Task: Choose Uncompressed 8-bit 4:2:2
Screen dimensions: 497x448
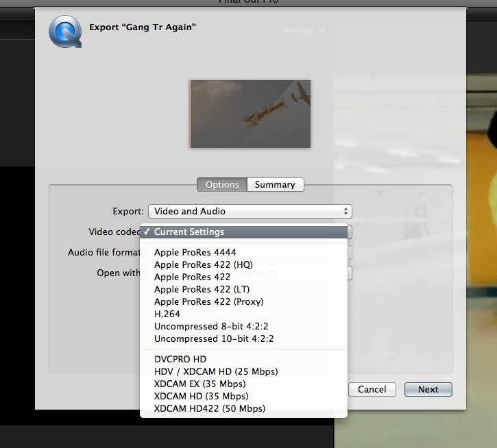Action: [x=244, y=326]
